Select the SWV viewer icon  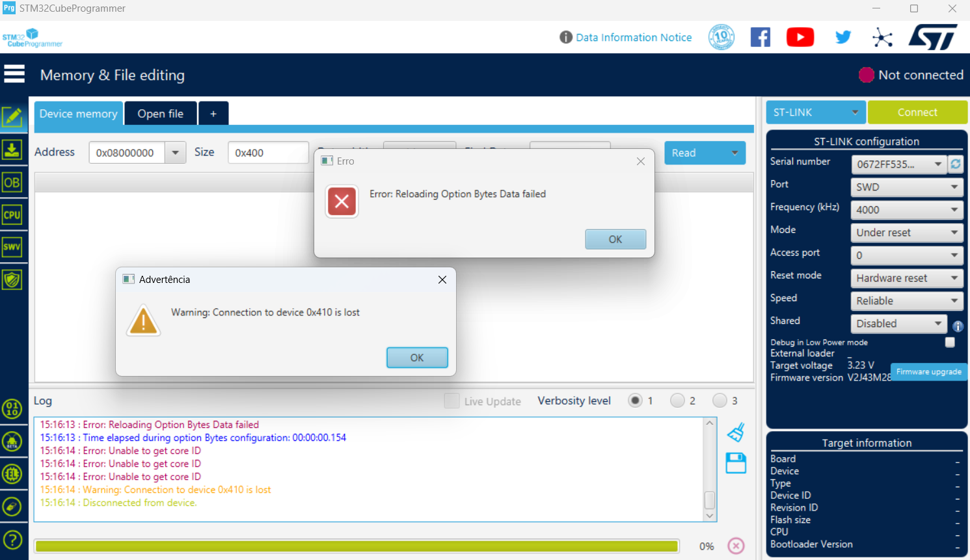pos(12,247)
